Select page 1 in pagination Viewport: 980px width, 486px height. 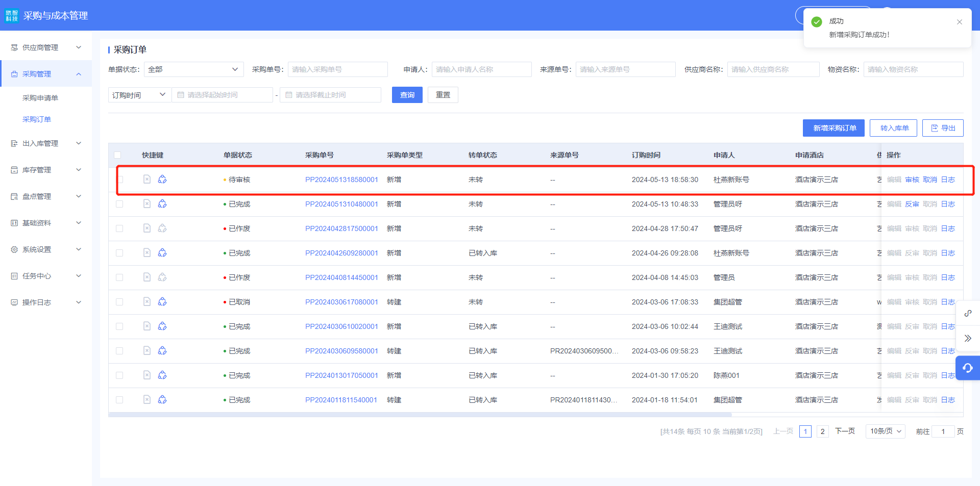[805, 431]
